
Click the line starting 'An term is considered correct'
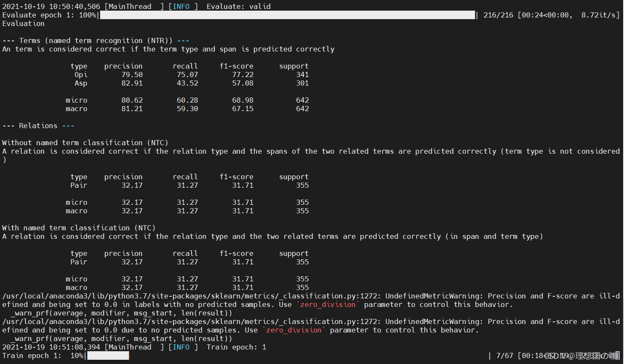point(168,49)
